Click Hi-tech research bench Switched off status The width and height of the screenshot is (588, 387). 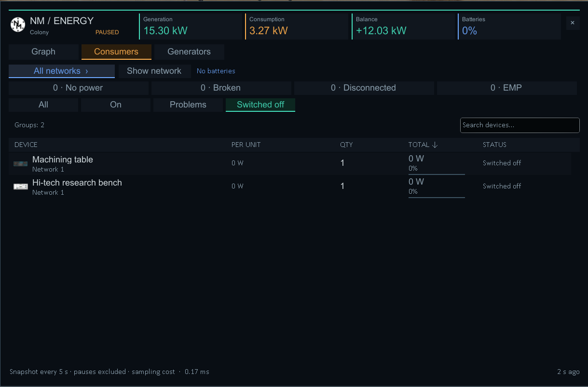[x=502, y=186]
